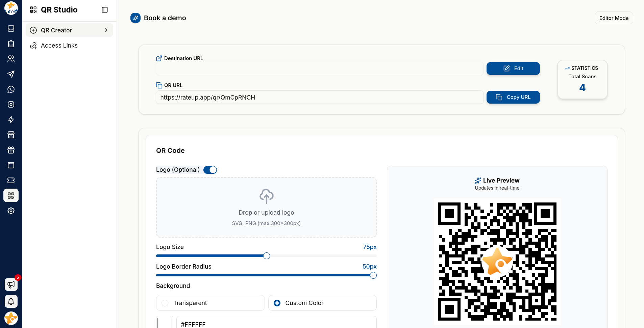Click the RateUp logo at top left
The height and width of the screenshot is (328, 644).
11,8
